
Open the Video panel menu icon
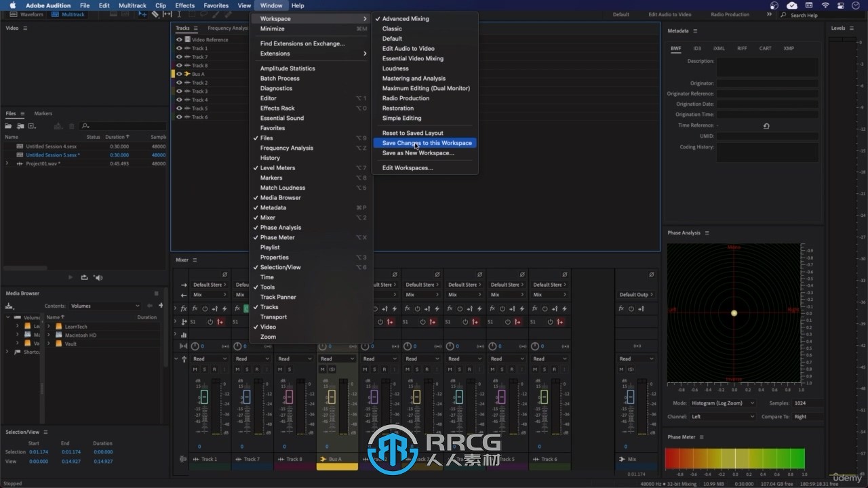pos(26,28)
